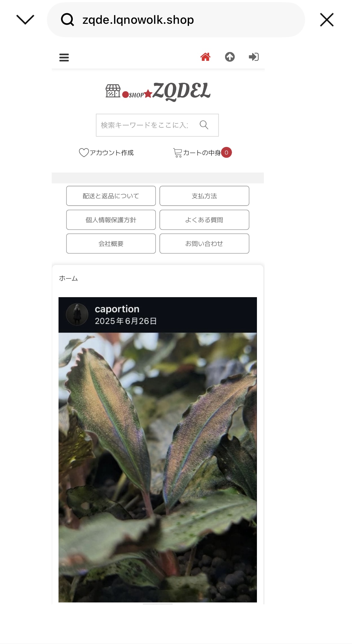This screenshot has height=644, width=352.
Task: Click the ZQDEL shop logo
Action: [x=158, y=91]
